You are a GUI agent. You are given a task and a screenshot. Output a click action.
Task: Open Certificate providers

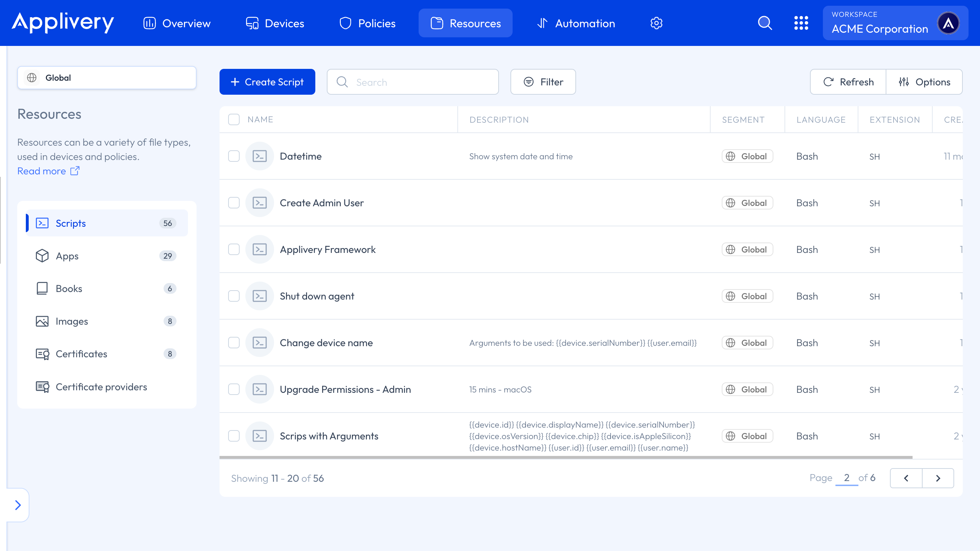click(x=101, y=387)
